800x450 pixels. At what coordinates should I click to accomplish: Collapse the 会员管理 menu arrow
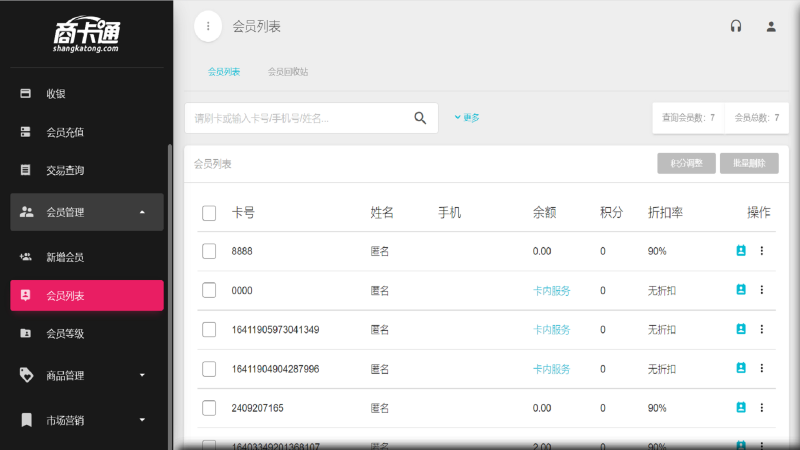[x=142, y=212]
